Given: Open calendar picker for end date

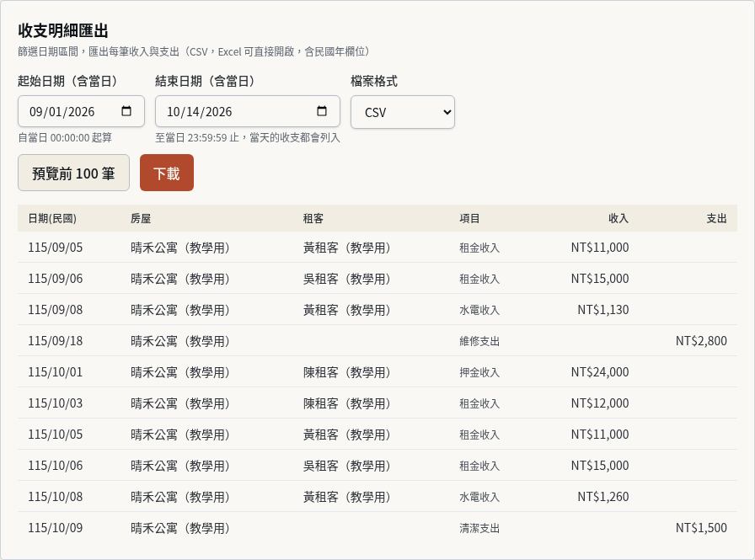Looking at the screenshot, I should coord(322,111).
